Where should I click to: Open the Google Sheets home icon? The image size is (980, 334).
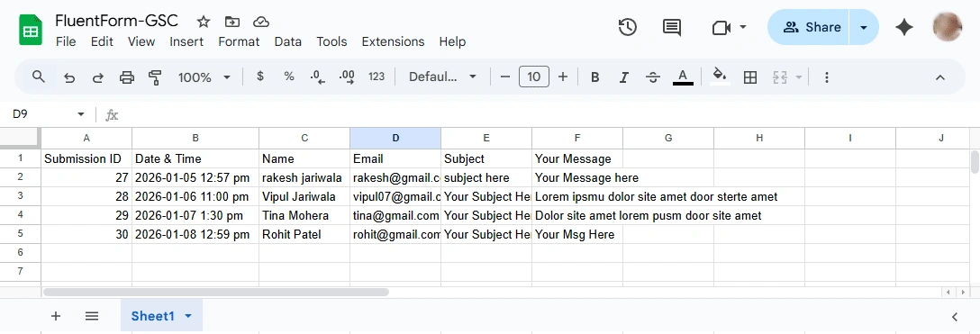pyautogui.click(x=30, y=30)
